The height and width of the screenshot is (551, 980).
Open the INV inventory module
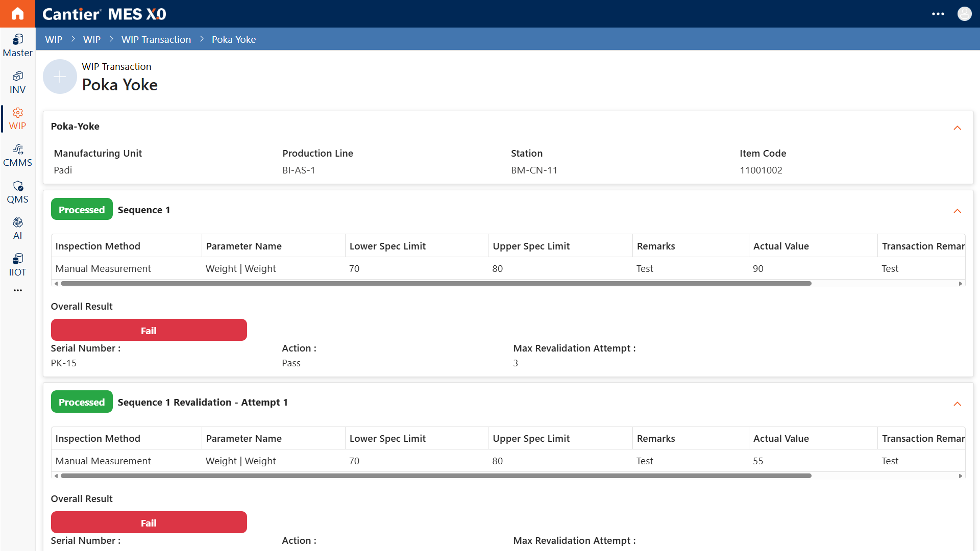pos(17,82)
